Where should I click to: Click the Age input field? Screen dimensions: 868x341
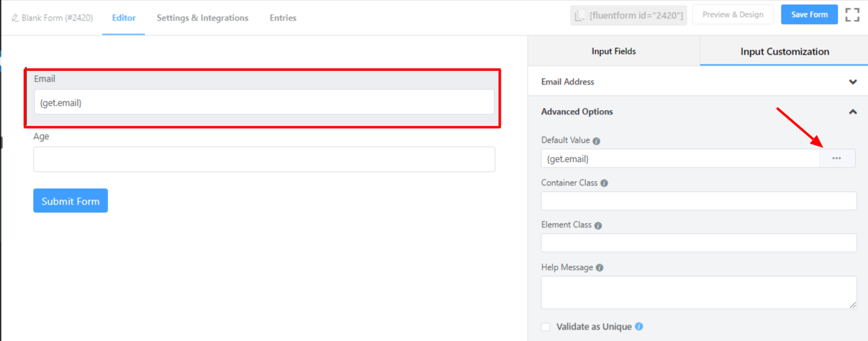264,159
